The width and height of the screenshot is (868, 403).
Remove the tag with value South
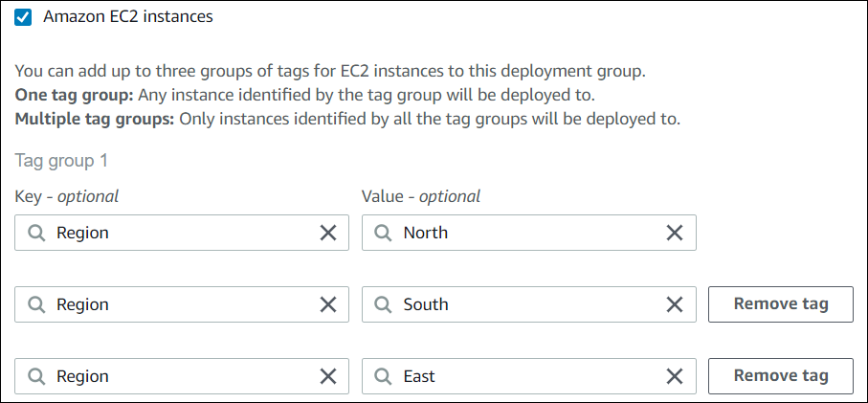pos(780,304)
